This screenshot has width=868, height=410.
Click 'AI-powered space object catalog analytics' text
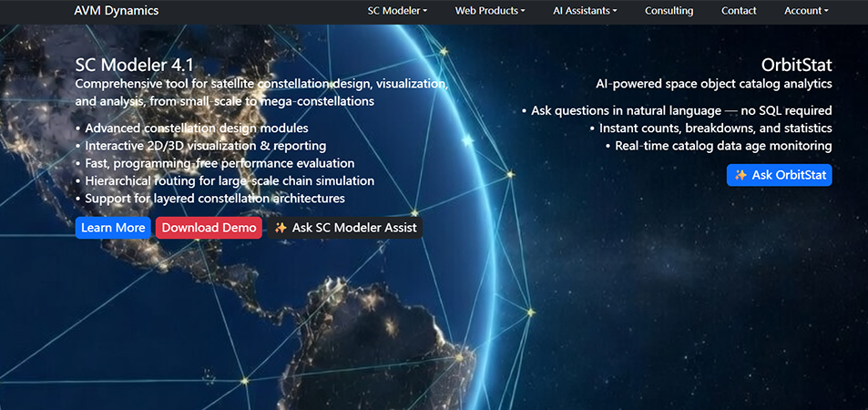pyautogui.click(x=714, y=84)
